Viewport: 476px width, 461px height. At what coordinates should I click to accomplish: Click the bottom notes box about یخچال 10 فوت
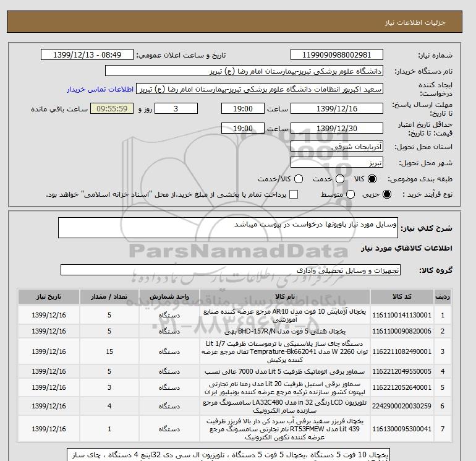click(x=228, y=455)
